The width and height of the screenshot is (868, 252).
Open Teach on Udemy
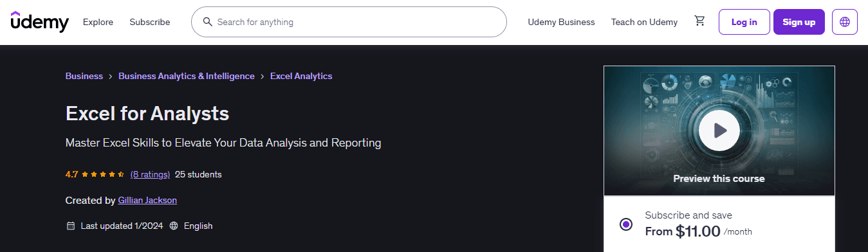click(x=644, y=22)
